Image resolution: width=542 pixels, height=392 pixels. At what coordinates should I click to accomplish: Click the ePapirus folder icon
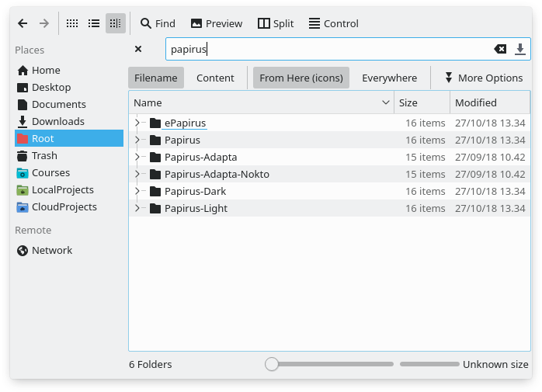coord(155,123)
